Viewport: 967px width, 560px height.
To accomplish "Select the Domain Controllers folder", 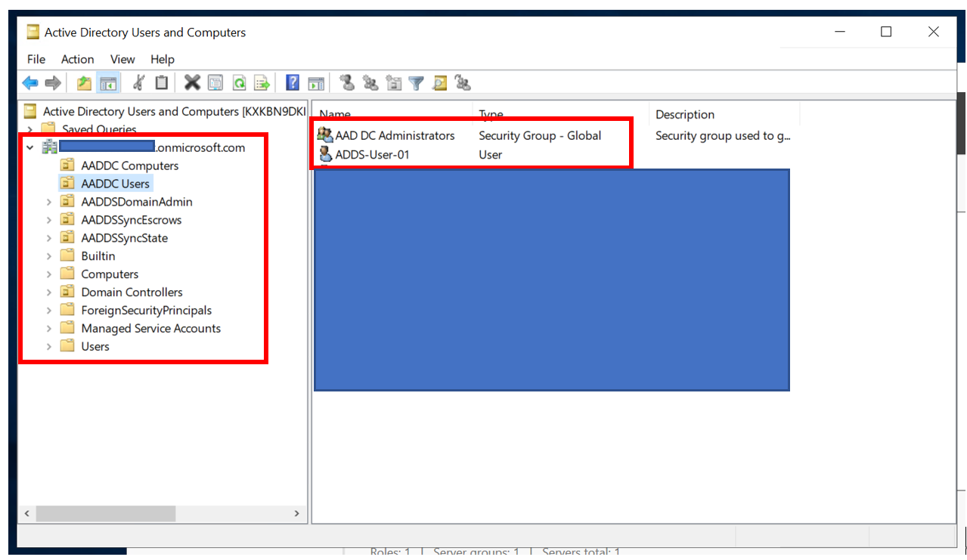I will (122, 292).
